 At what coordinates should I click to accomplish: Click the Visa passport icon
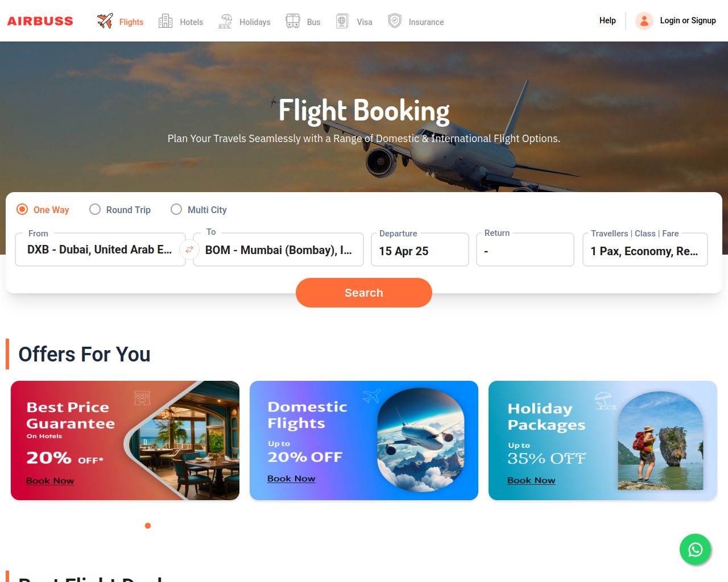tap(342, 21)
